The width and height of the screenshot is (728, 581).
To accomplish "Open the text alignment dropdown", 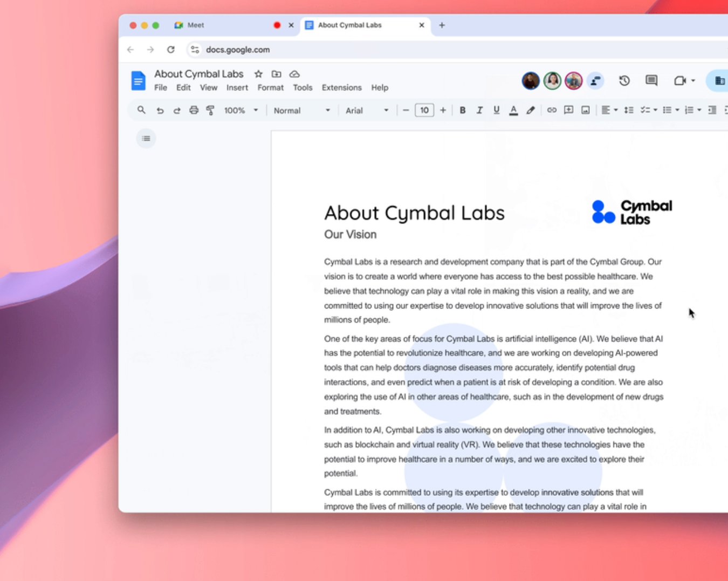I will pyautogui.click(x=609, y=110).
